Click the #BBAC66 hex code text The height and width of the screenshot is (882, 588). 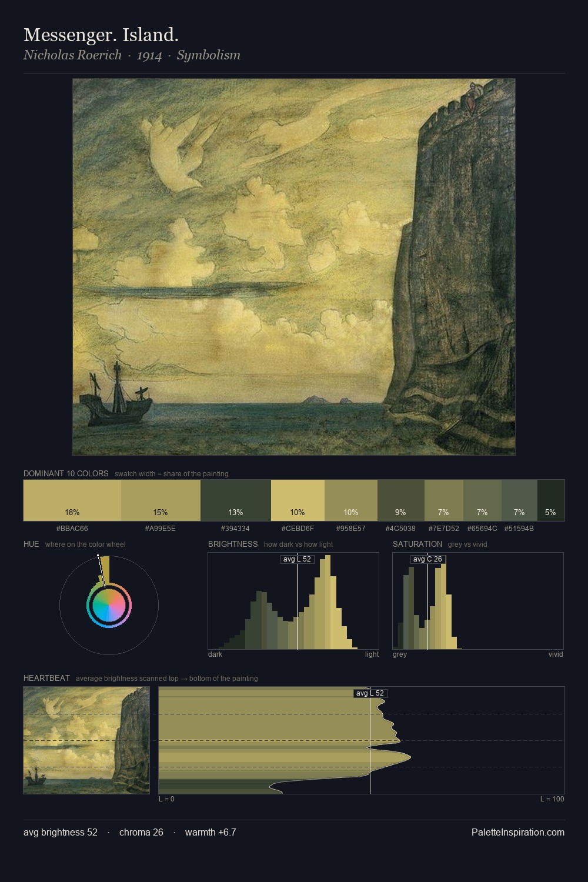tap(72, 529)
